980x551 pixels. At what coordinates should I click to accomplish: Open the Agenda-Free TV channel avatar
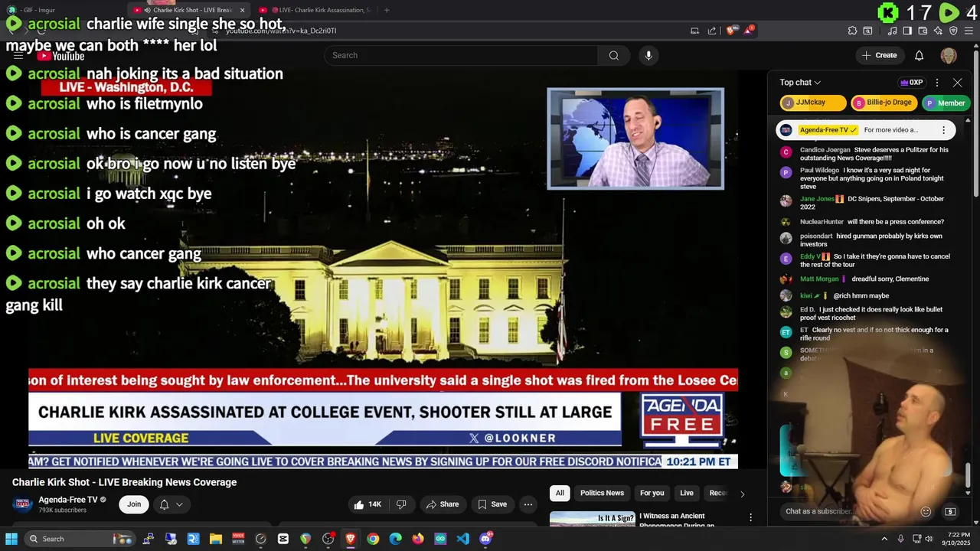click(23, 504)
